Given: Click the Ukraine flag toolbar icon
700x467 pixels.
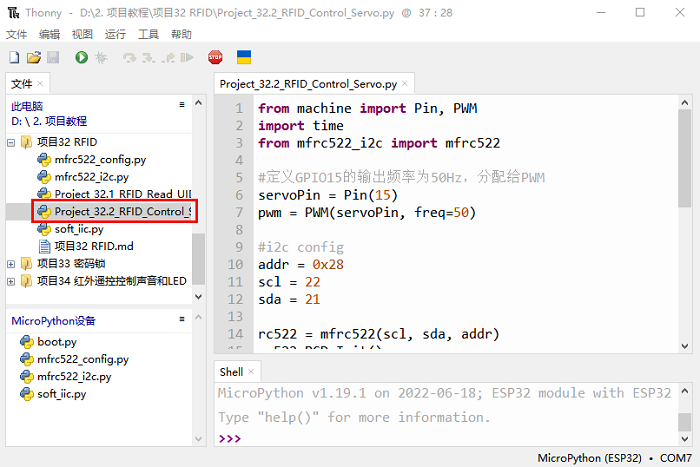Looking at the screenshot, I should click(x=244, y=58).
